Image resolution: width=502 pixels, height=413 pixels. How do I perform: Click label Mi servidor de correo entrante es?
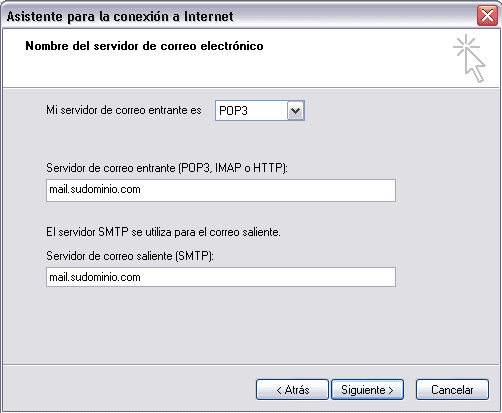(x=124, y=110)
